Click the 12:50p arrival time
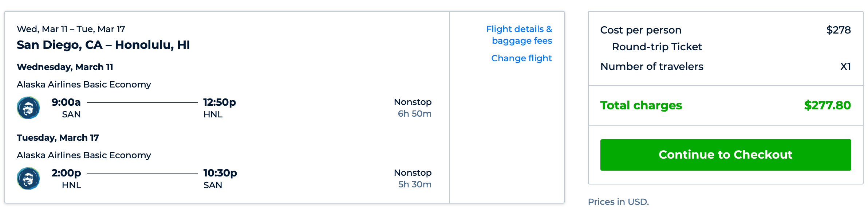The height and width of the screenshot is (210, 868). click(x=220, y=102)
